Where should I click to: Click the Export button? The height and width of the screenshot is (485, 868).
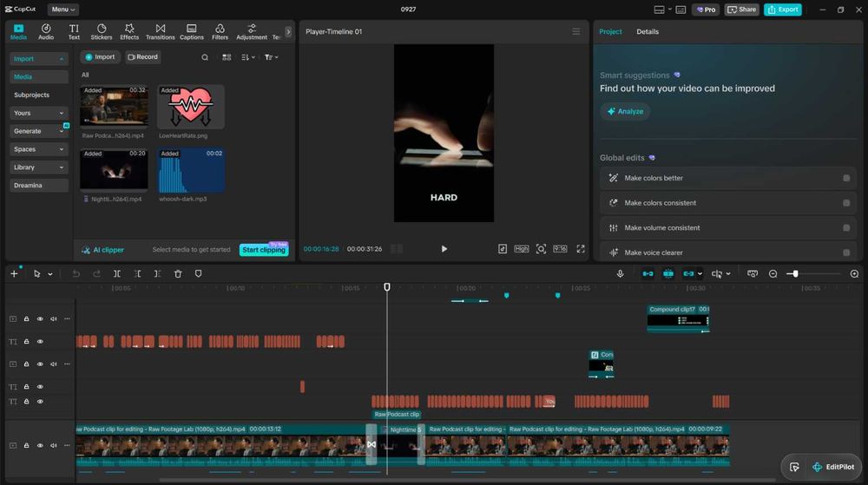click(x=783, y=10)
